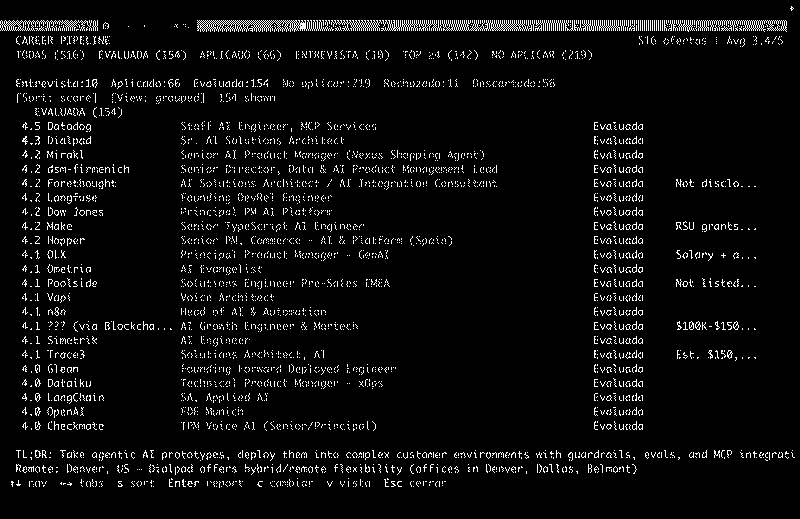800x519 pixels.
Task: Click the 'Avg 3.4/5' average score
Action: (x=755, y=40)
